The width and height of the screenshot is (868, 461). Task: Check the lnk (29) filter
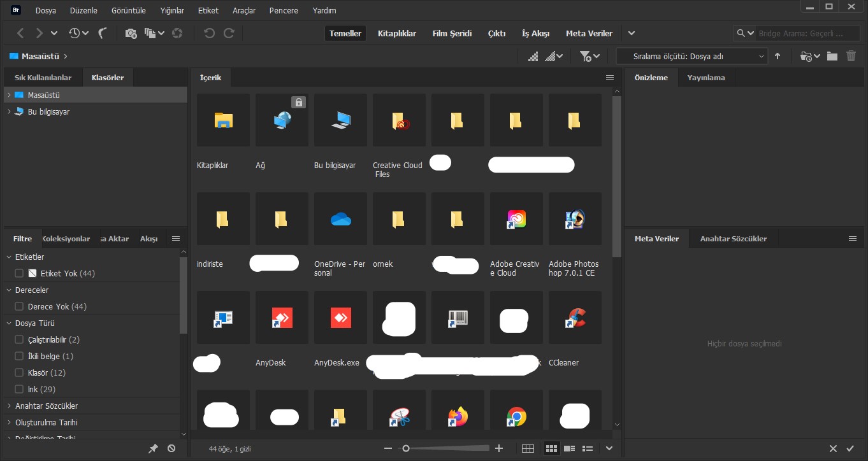tap(19, 389)
